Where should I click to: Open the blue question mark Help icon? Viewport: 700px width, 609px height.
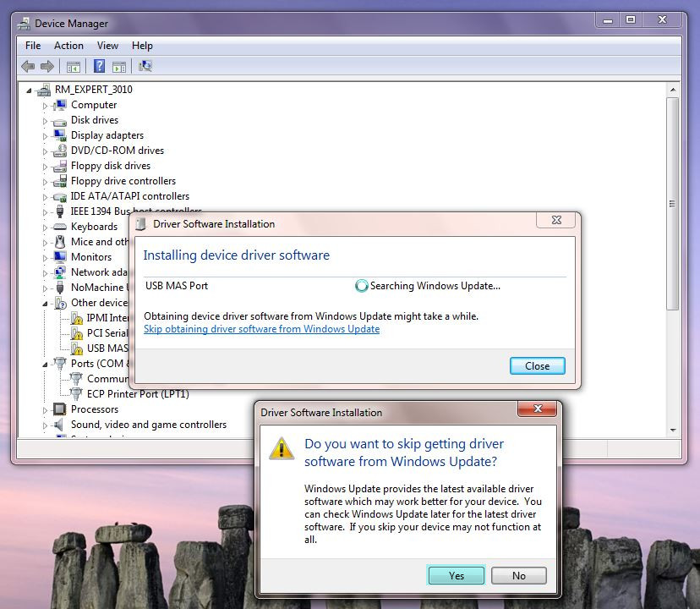[99, 66]
